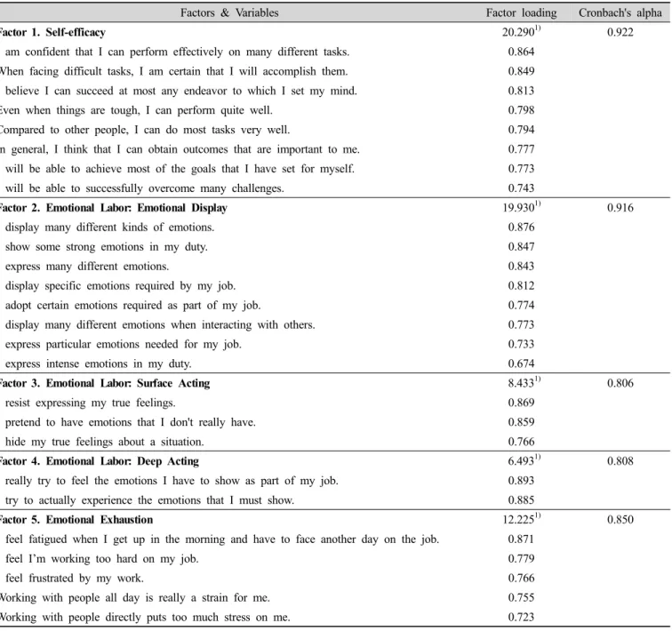This screenshot has width=672, height=631.
Task: Select row 'achieve most of the goals'
Action: coord(178,169)
